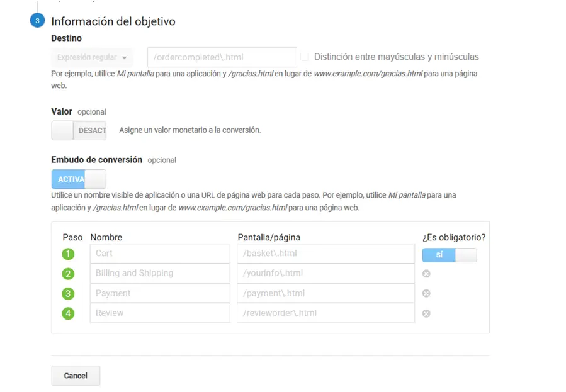Enable the Valor toggle currently set to DESACT
The height and width of the screenshot is (392, 566).
[x=79, y=130]
